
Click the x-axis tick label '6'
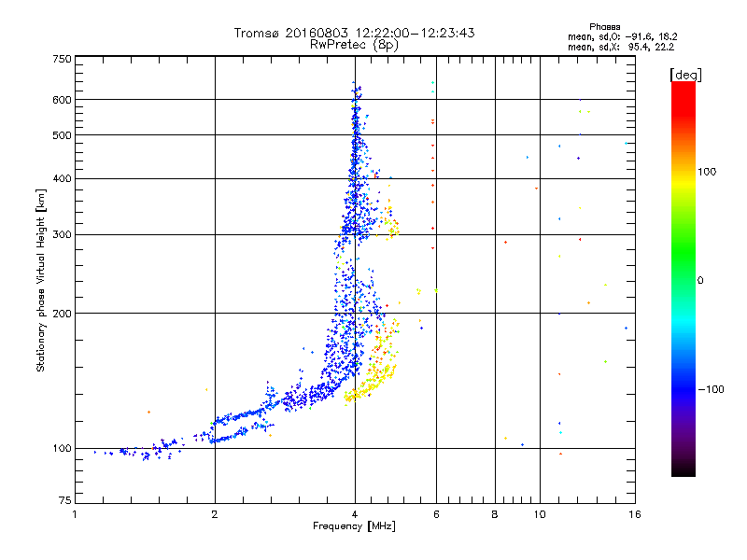[436, 514]
